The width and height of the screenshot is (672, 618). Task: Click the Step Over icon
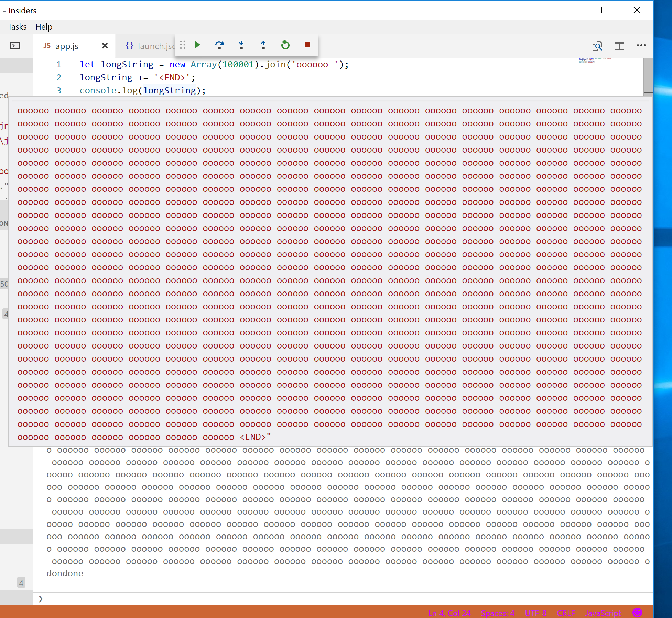[x=220, y=45]
